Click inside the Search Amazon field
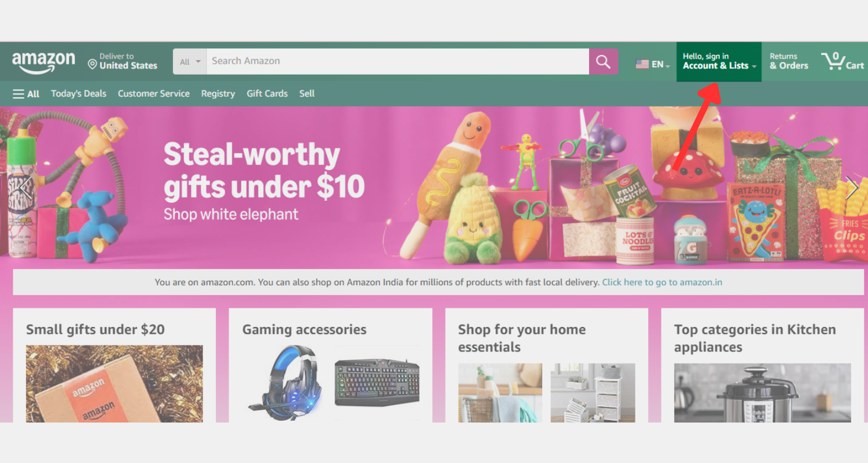 (x=398, y=61)
